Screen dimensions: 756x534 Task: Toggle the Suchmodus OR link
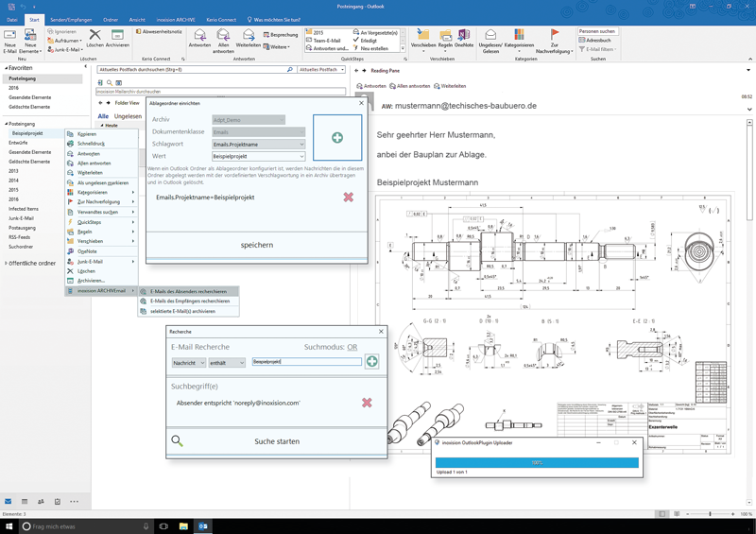pos(352,347)
